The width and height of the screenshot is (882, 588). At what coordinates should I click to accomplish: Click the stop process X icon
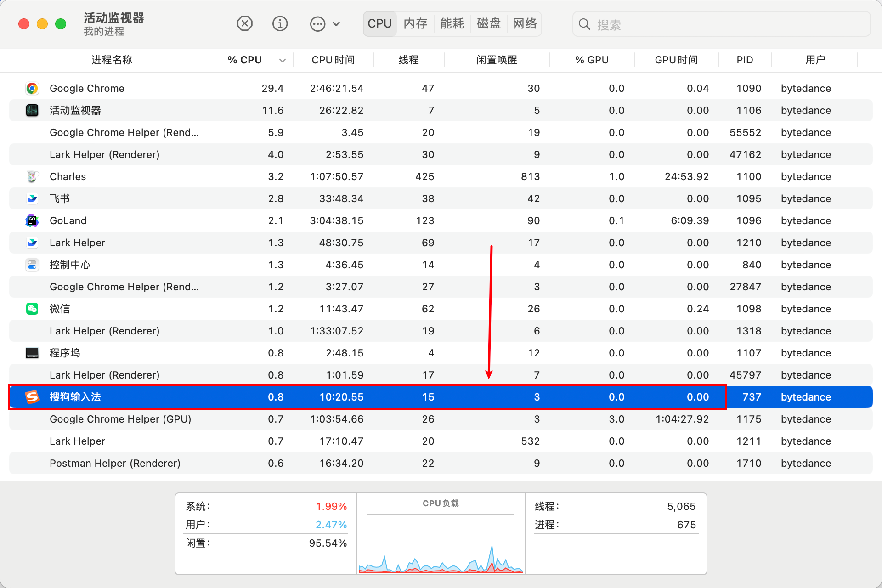click(244, 23)
